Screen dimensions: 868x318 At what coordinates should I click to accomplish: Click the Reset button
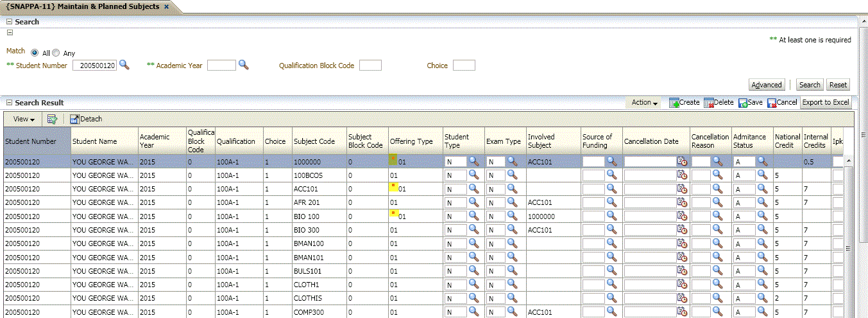coord(838,85)
